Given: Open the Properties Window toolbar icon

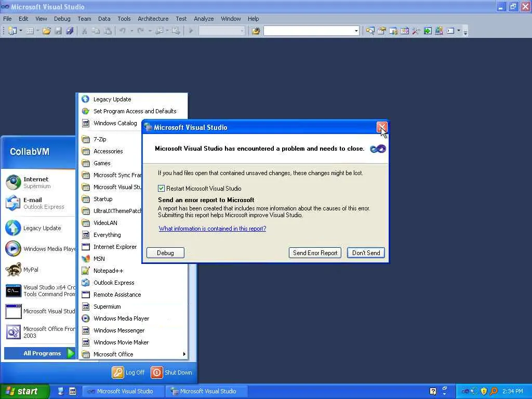Looking at the screenshot, I should [x=382, y=31].
